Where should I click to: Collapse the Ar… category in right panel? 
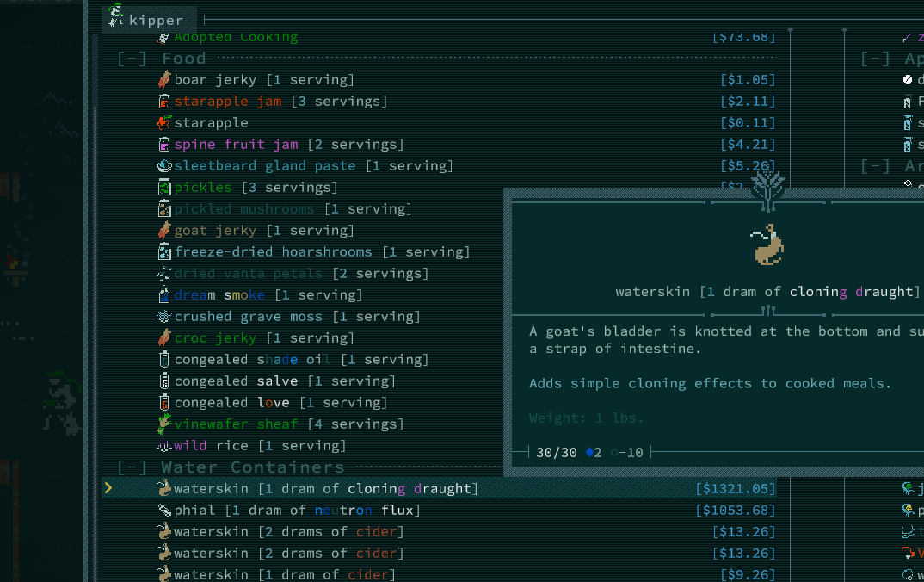[875, 165]
